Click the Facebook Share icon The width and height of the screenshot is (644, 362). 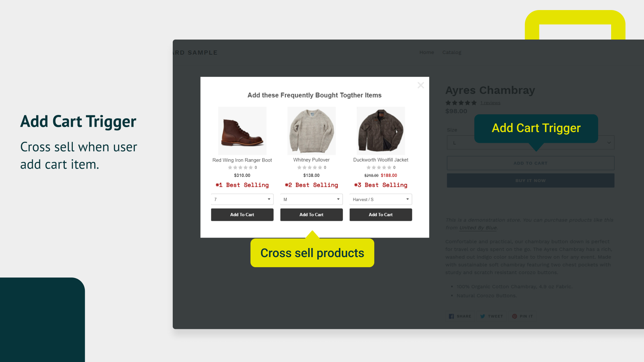(451, 316)
